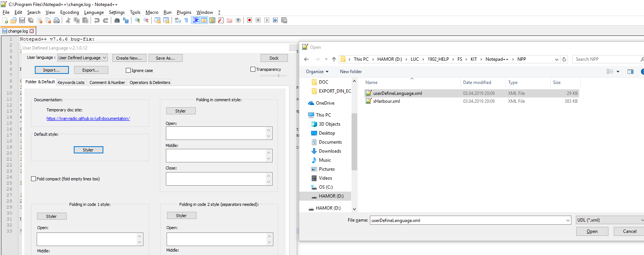Open the Macro menu

[x=152, y=12]
